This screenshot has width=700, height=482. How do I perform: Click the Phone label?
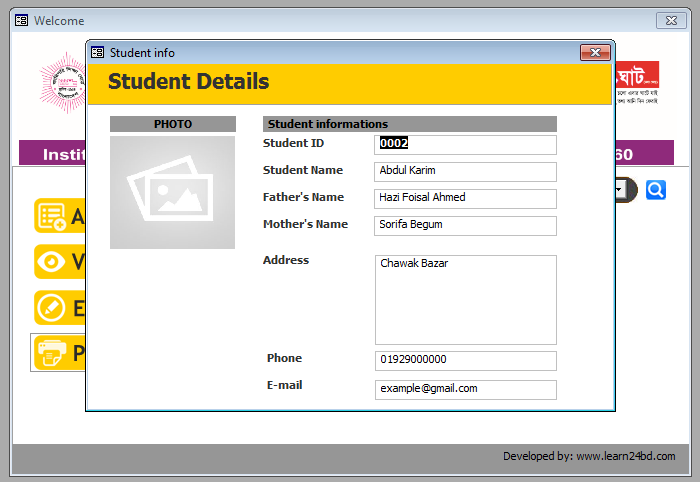[x=284, y=358]
